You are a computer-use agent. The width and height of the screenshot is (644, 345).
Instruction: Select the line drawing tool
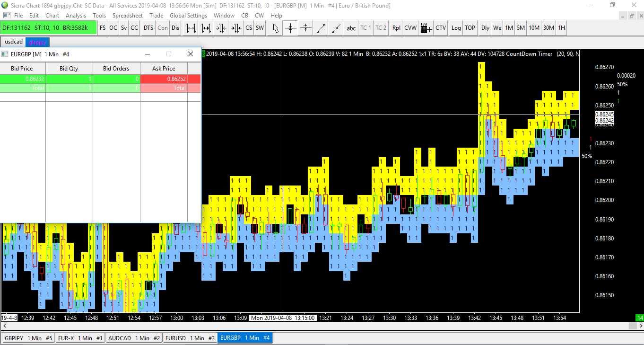[x=321, y=28]
